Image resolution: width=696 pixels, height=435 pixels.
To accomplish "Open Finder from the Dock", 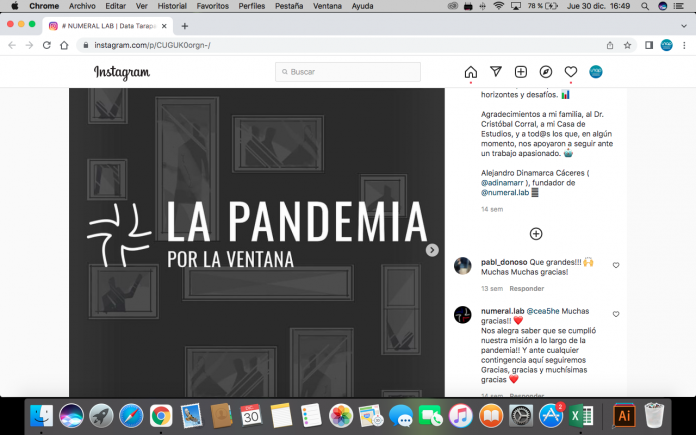I will (x=41, y=416).
